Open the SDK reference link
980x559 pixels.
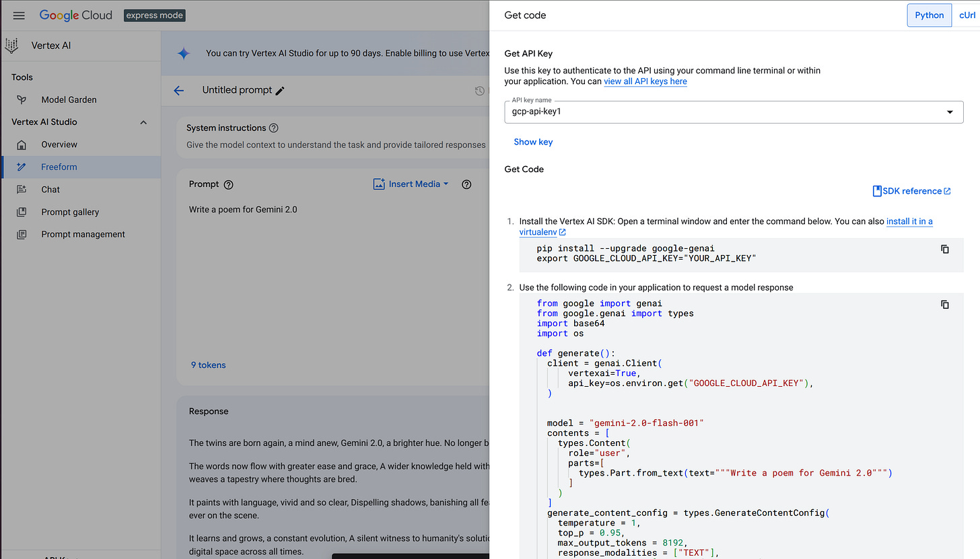[x=911, y=191]
